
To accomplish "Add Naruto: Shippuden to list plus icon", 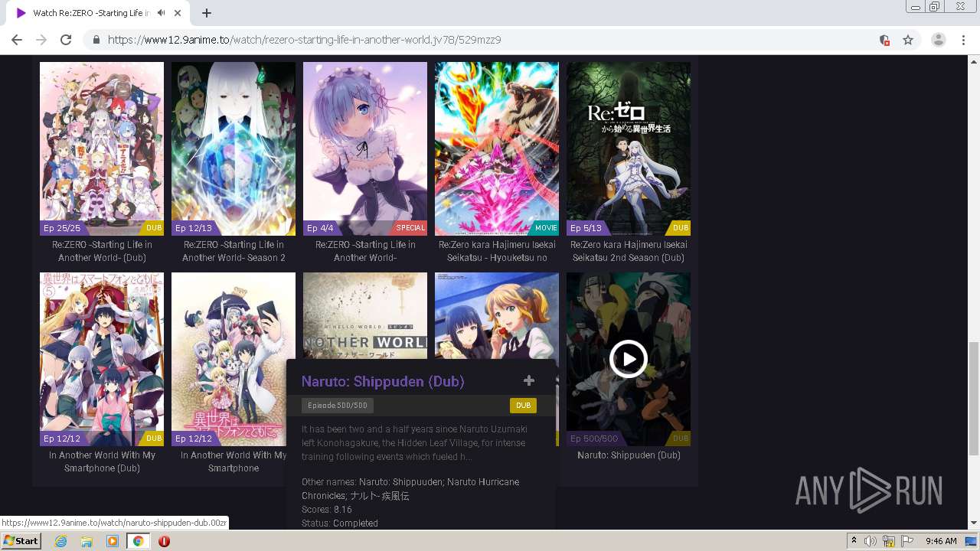I will (x=528, y=380).
